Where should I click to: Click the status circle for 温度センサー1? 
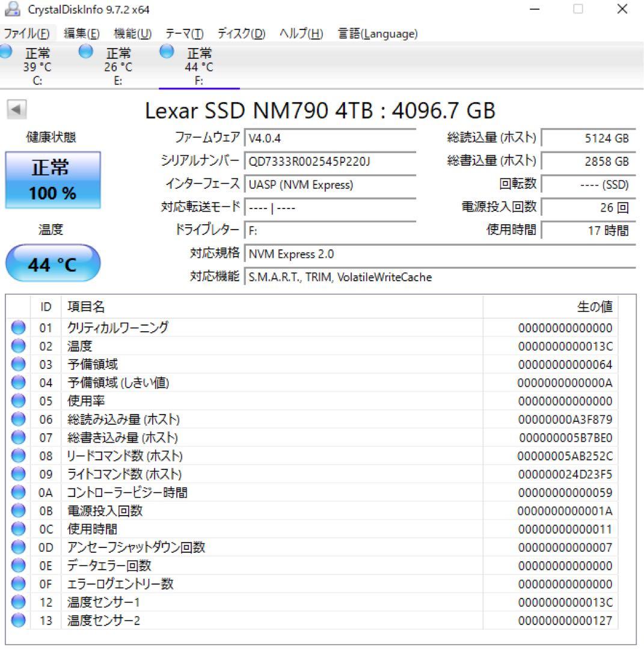pos(18,602)
